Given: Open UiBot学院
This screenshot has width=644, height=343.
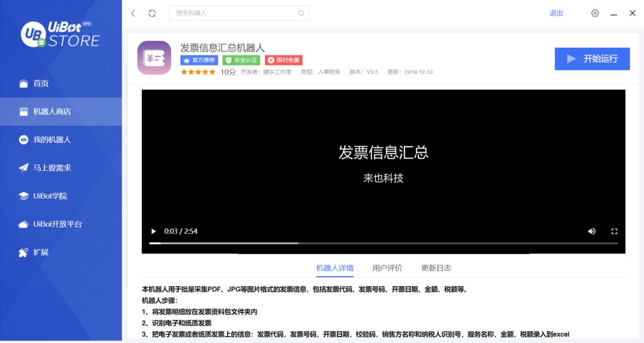Looking at the screenshot, I should point(61,196).
